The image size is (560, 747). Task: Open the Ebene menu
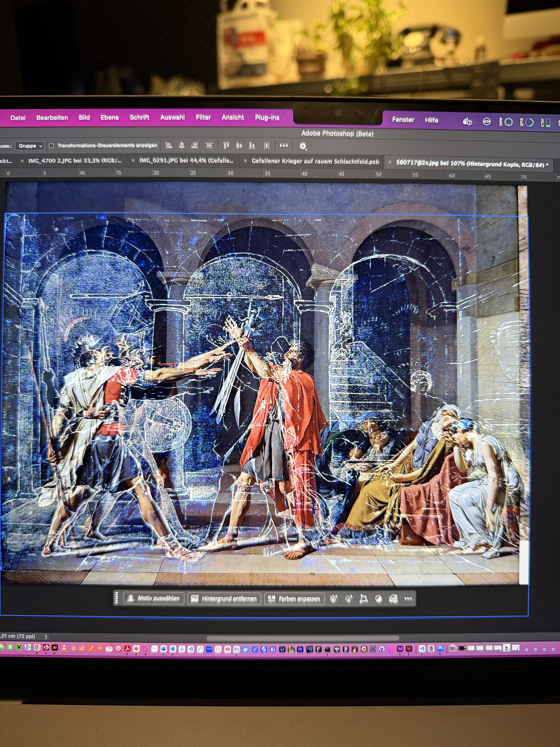[110, 118]
